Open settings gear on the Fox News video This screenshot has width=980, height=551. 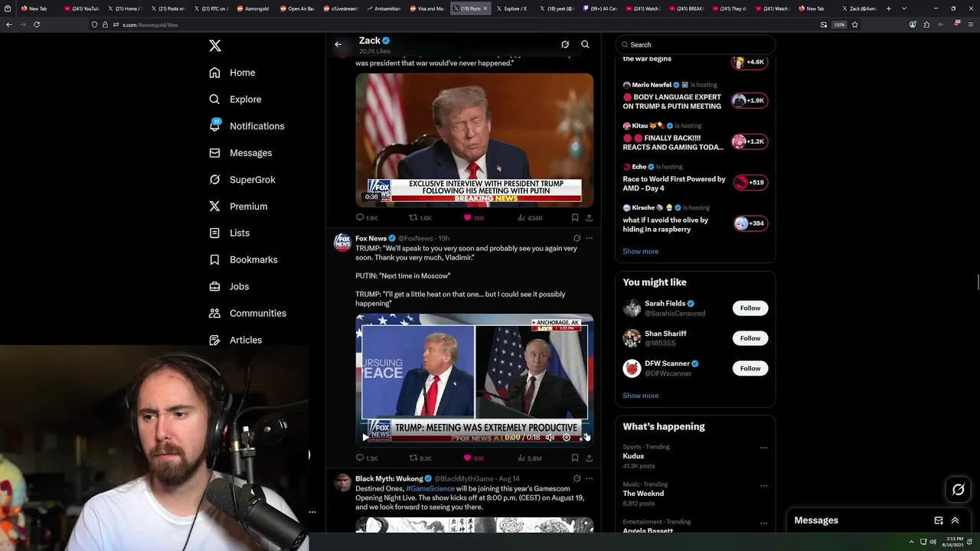click(x=567, y=438)
